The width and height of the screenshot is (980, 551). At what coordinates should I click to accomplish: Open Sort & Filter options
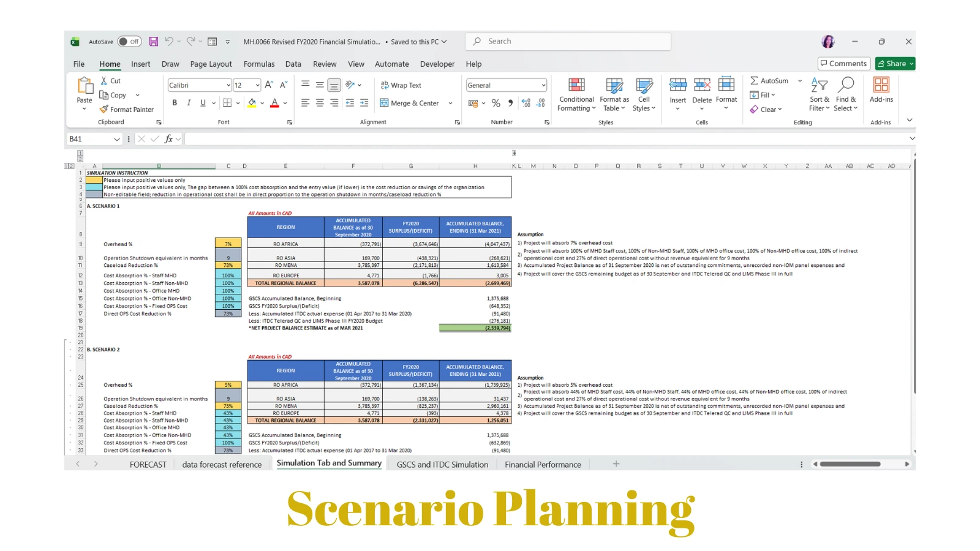(819, 95)
